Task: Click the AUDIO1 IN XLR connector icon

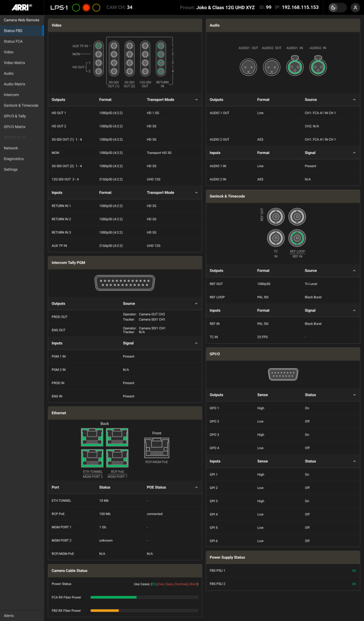Action: coord(295,67)
